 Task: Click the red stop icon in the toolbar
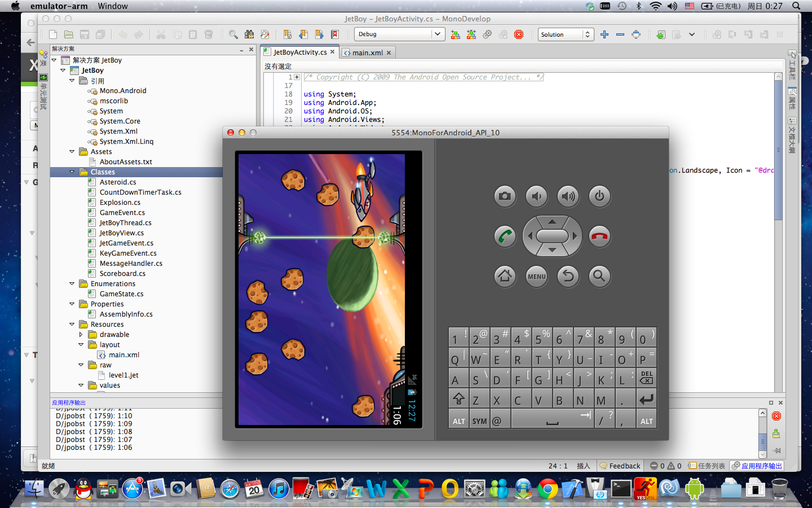519,34
